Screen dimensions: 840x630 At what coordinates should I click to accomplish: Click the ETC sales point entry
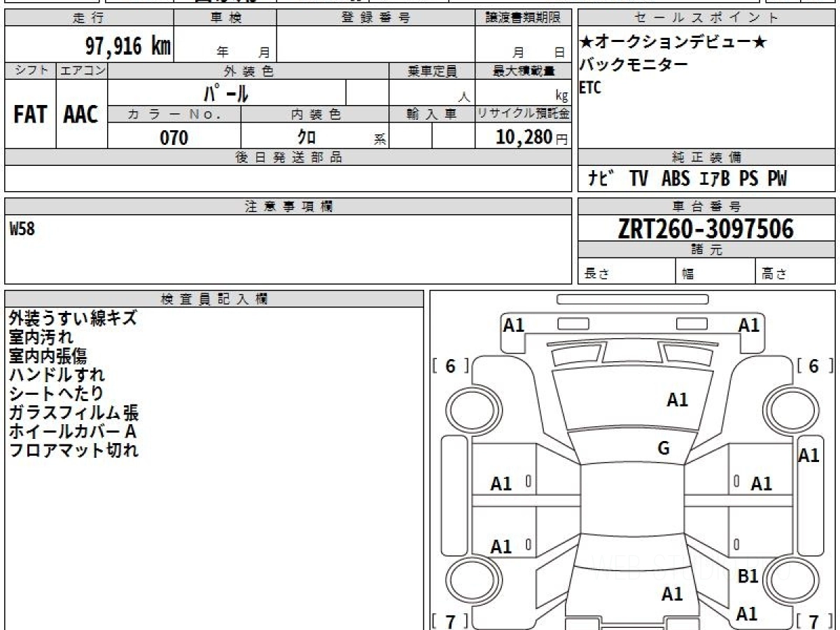click(x=590, y=88)
